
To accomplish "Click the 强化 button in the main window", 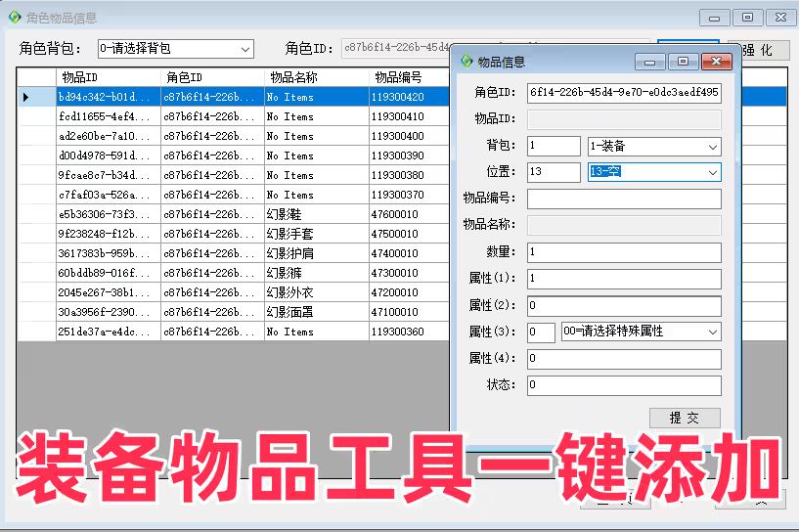I will (765, 50).
